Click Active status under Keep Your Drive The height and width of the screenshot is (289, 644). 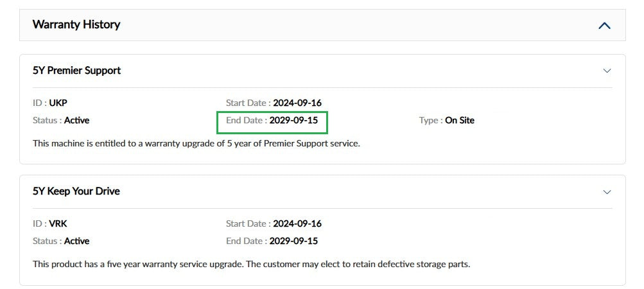point(77,241)
